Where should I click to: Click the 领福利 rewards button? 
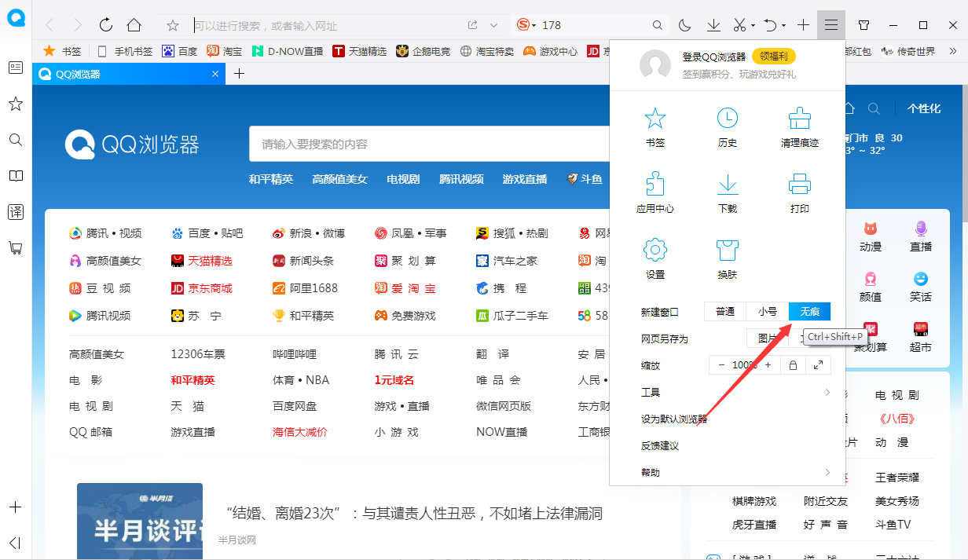click(772, 56)
